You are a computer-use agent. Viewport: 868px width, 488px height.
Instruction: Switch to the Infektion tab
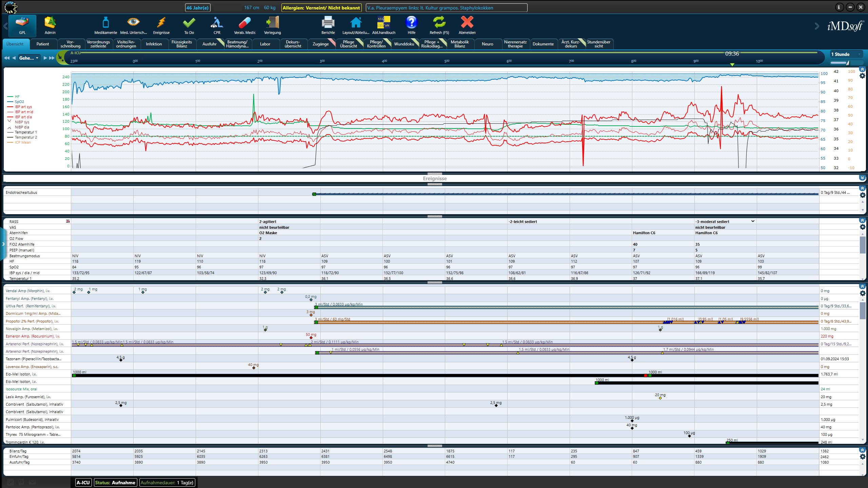(154, 44)
